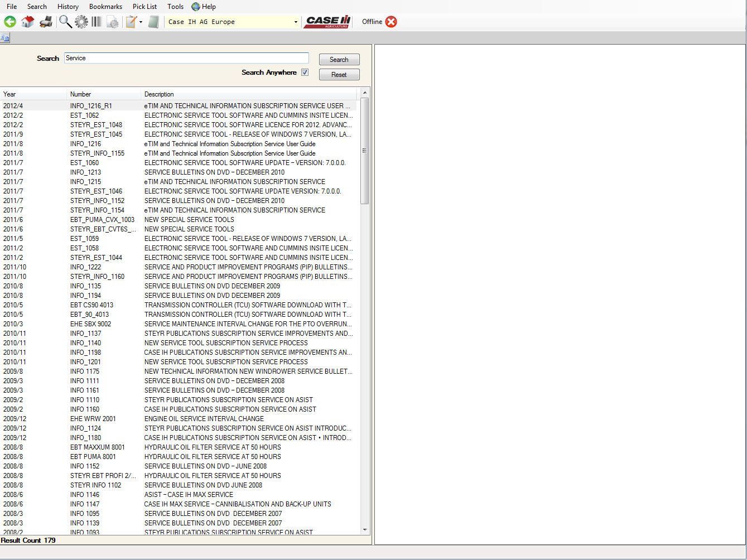Click the Result Count 179 status text

(28, 540)
